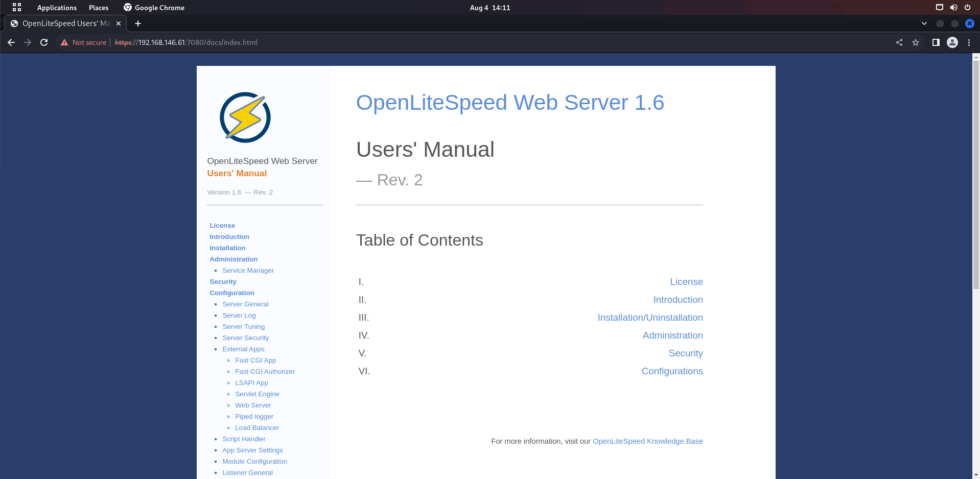Visit the OpenLiteSpeed Knowledge Base link
Screen dimensions: 980x479
click(x=647, y=441)
